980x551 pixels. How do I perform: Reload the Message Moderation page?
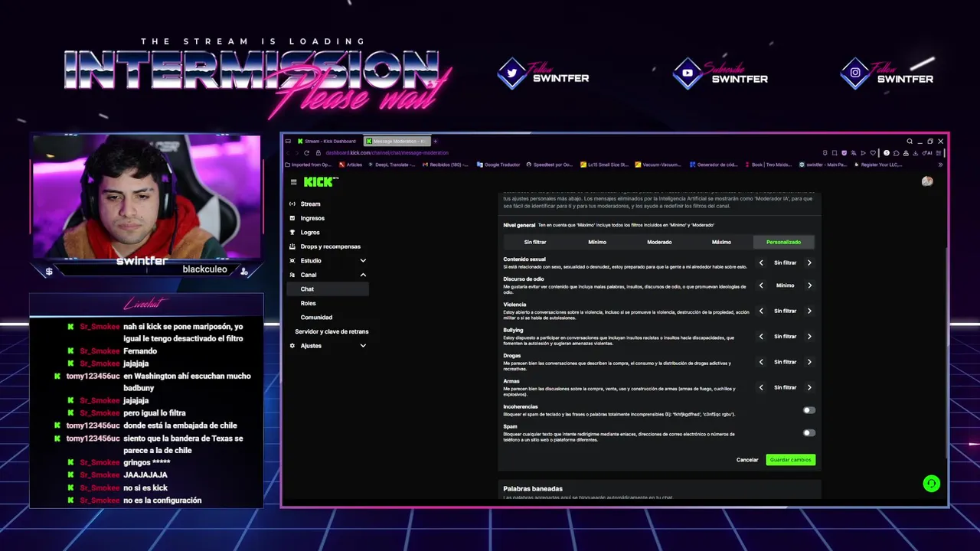click(306, 153)
